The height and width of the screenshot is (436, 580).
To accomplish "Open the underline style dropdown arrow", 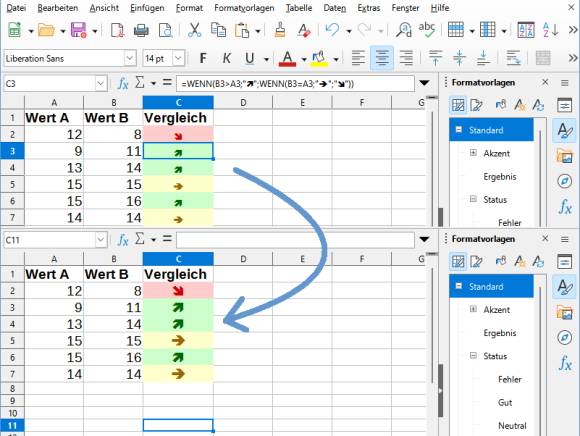I will point(266,59).
